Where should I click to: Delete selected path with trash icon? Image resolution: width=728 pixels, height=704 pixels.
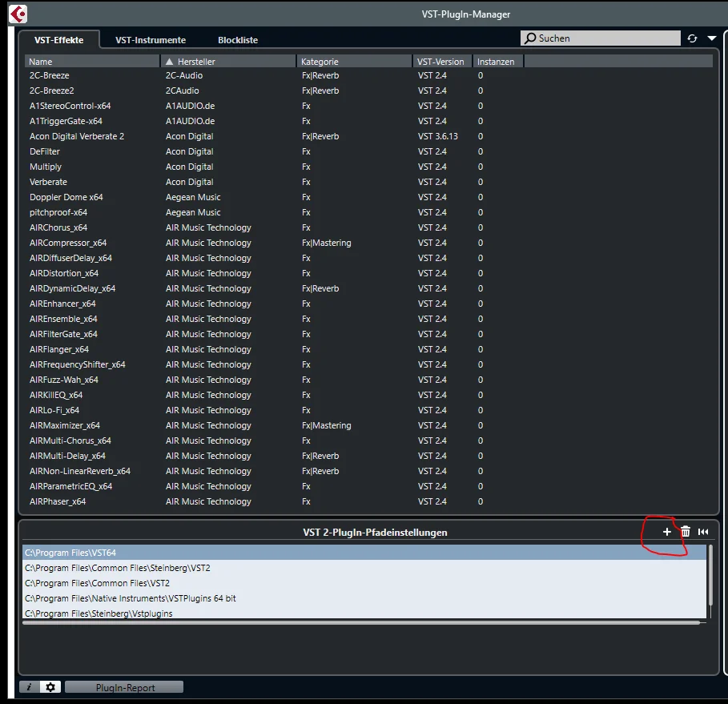[686, 532]
